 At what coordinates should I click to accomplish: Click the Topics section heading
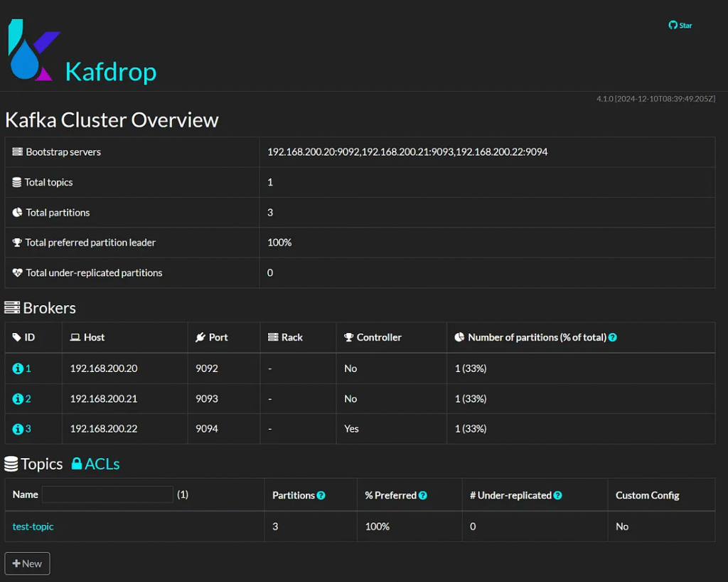42,464
